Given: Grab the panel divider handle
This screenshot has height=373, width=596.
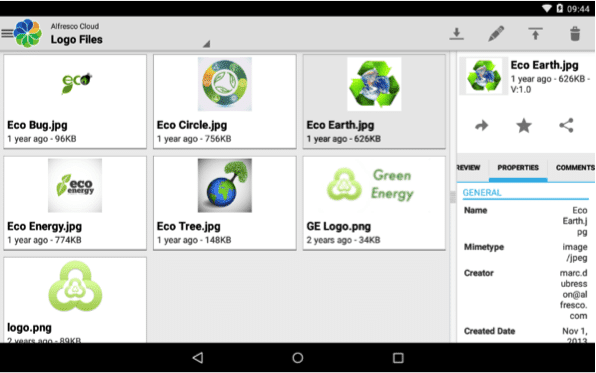Looking at the screenshot, I should 453,197.
